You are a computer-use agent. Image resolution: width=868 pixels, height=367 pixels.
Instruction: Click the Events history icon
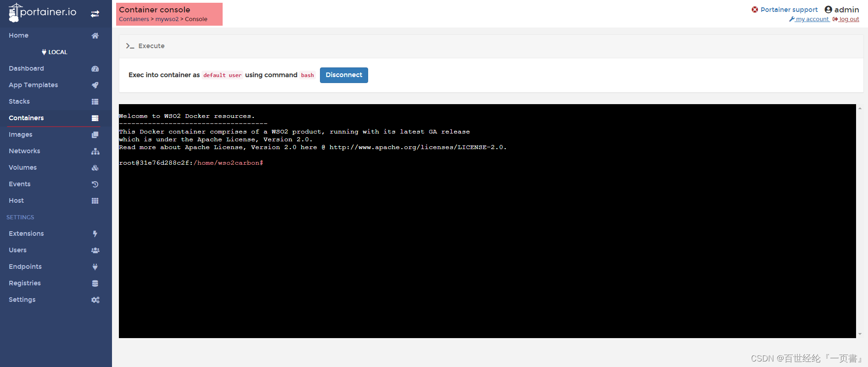(95, 184)
